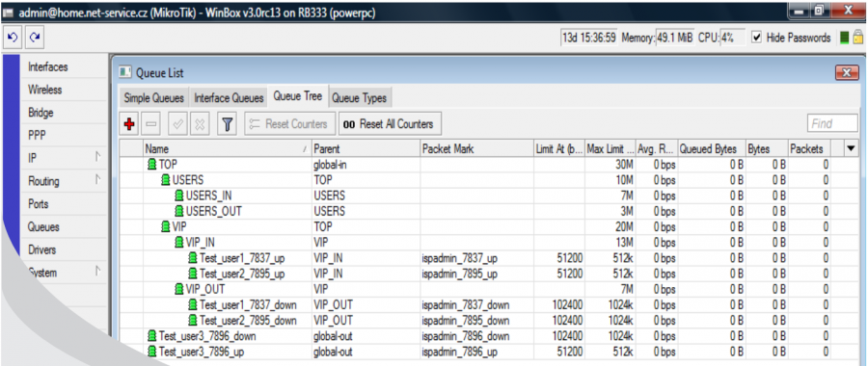Click the Find search field
The height and width of the screenshot is (366, 868).
(832, 124)
